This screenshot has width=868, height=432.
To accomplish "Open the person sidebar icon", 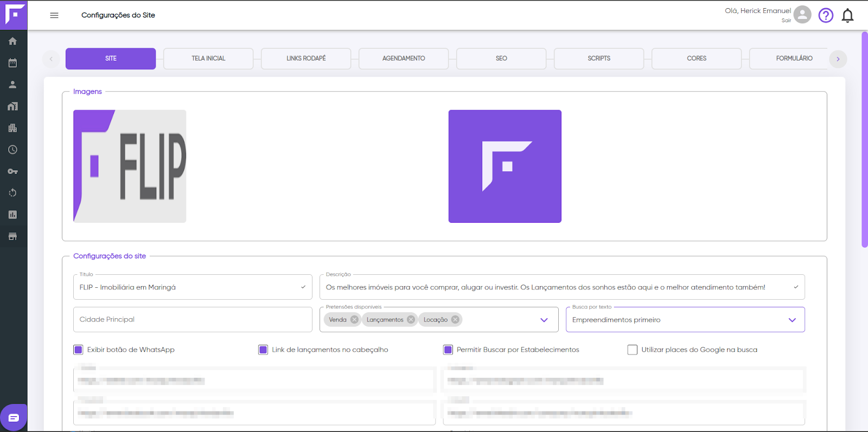I will (12, 85).
